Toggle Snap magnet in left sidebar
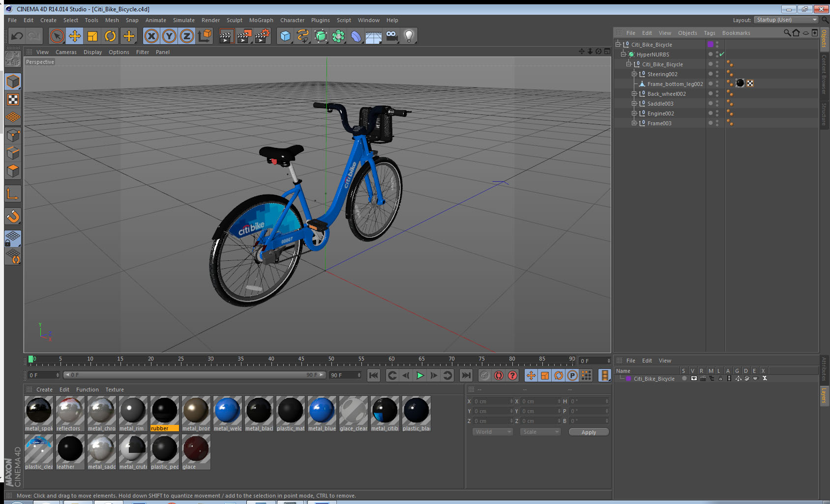Image resolution: width=830 pixels, height=504 pixels. click(13, 216)
